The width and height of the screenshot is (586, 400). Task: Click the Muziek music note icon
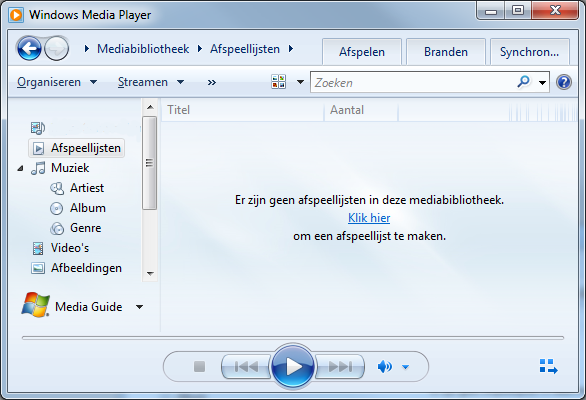tap(38, 168)
